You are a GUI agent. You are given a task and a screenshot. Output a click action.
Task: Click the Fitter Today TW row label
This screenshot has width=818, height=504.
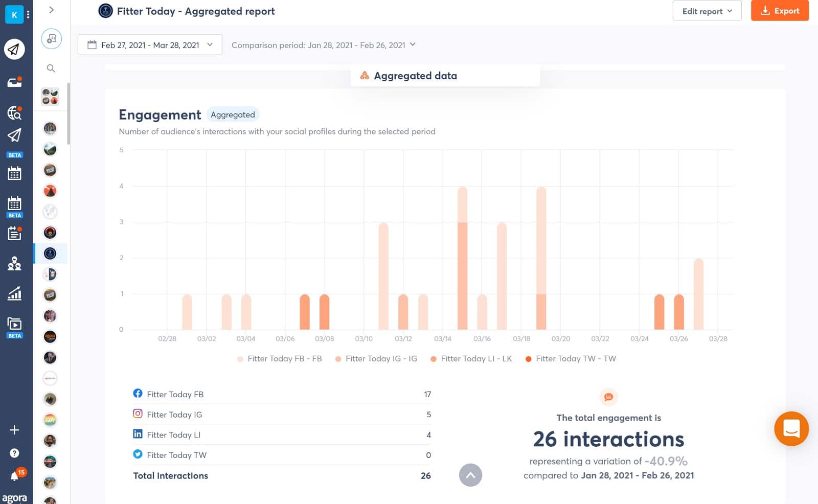[x=176, y=455]
